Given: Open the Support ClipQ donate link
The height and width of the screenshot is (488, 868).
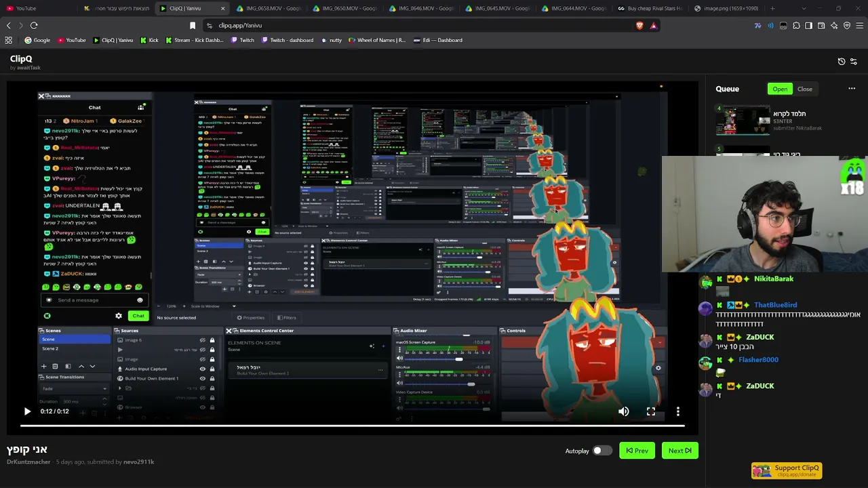Looking at the screenshot, I should click(x=787, y=470).
